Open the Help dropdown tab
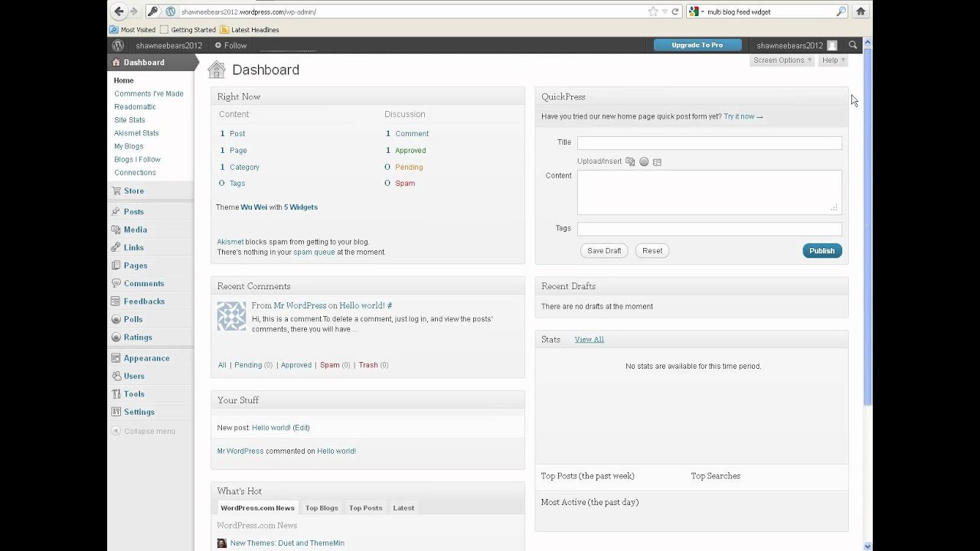The image size is (980, 551). pyautogui.click(x=833, y=60)
